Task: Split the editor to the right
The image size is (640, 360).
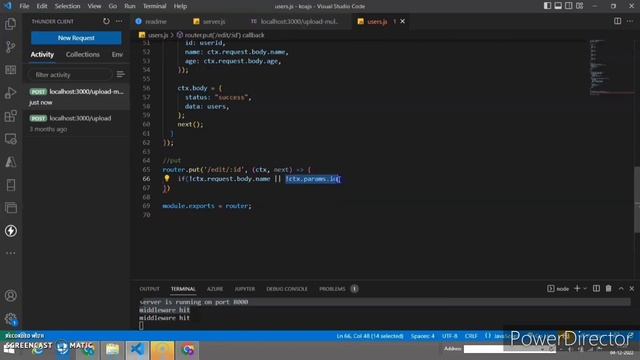Action: [x=618, y=21]
